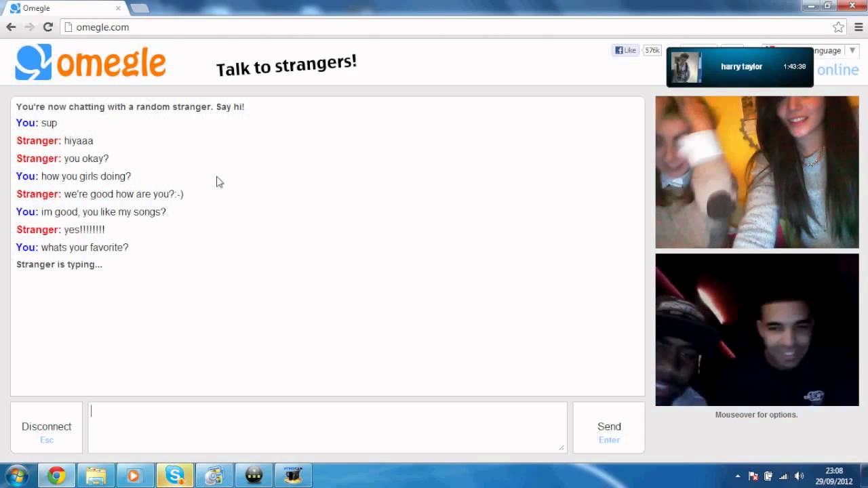The height and width of the screenshot is (488, 868).
Task: Click the chat input resize grip
Action: 561,447
